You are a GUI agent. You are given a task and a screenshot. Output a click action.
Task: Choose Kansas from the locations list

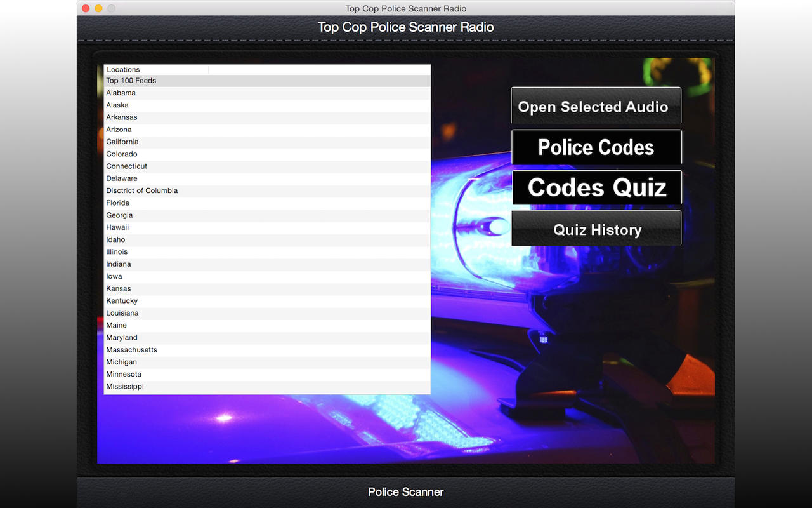pos(267,288)
